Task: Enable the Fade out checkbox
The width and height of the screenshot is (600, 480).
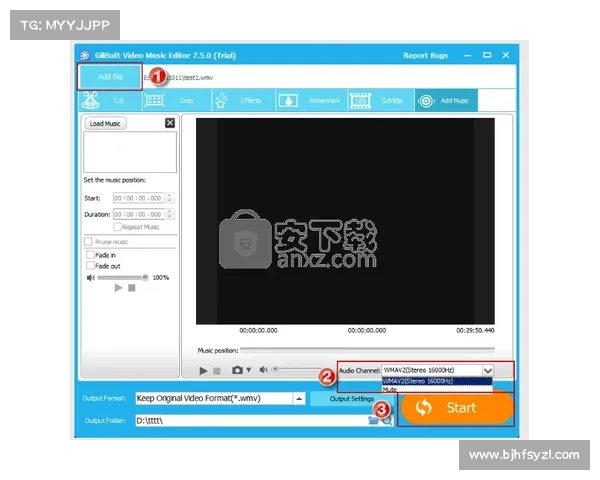Action: click(90, 265)
